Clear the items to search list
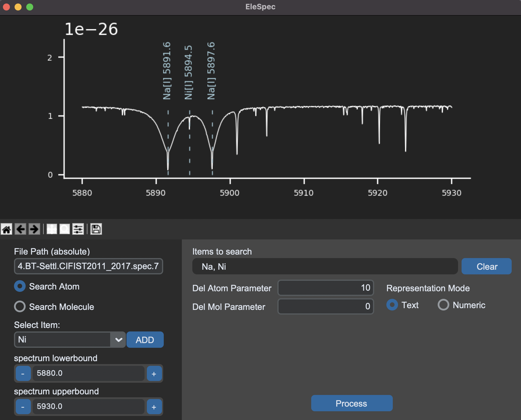The image size is (521, 420). pos(487,266)
